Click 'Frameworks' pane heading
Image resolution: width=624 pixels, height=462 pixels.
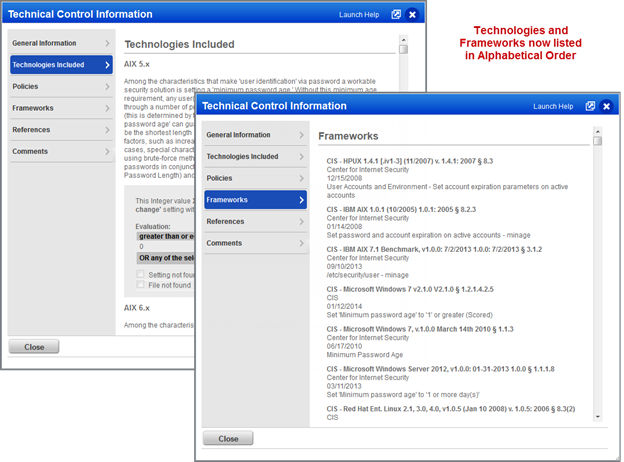[348, 136]
